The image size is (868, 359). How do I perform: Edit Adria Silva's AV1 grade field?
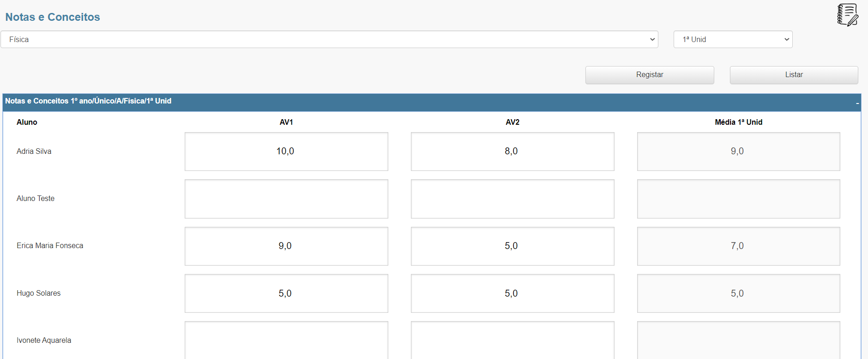click(286, 152)
